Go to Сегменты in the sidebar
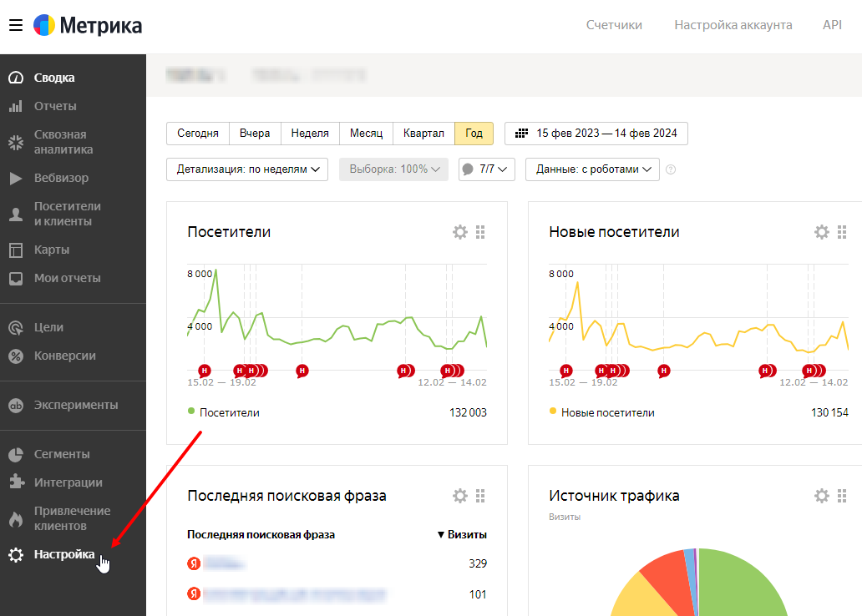 coord(62,454)
